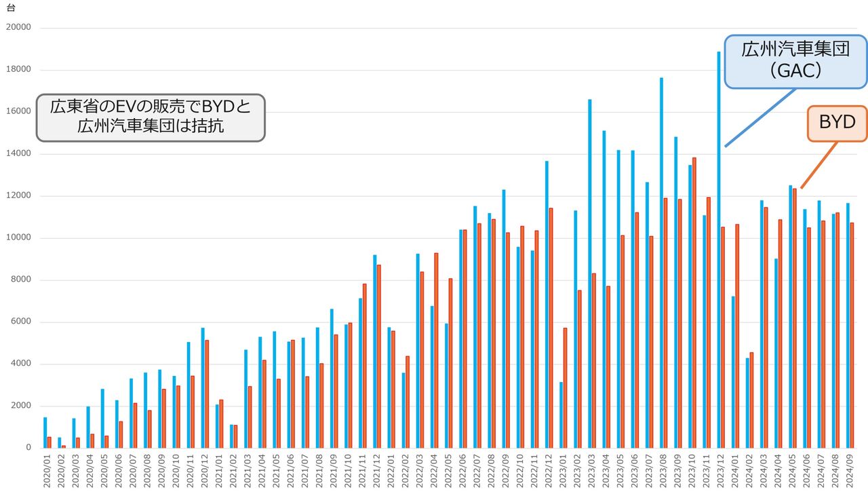Click the blue GAC bar for 2023/03
Image resolution: width=868 pixels, height=494 pixels.
589,273
